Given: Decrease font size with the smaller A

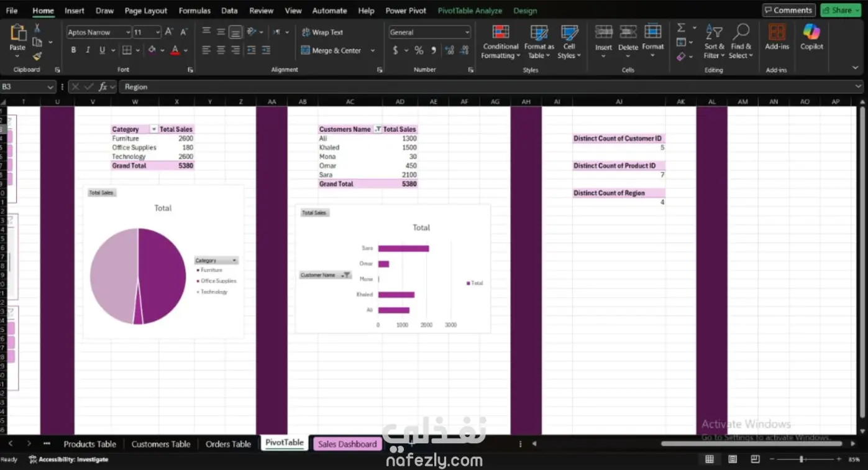Looking at the screenshot, I should 184,32.
